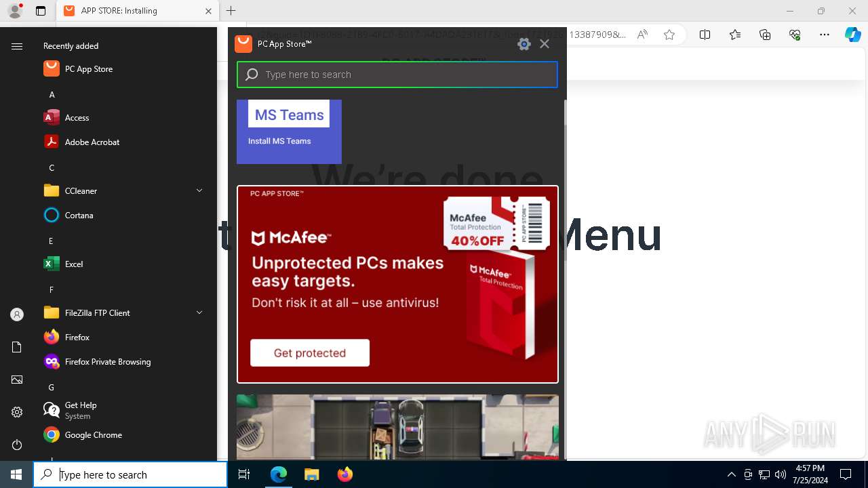This screenshot has height=488, width=868.
Task: Open Edge Favorites list
Action: [x=735, y=35]
